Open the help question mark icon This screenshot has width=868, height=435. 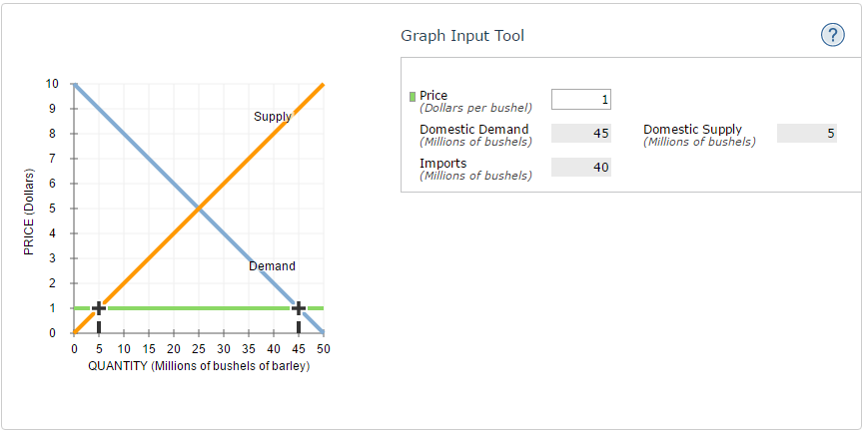tap(832, 36)
